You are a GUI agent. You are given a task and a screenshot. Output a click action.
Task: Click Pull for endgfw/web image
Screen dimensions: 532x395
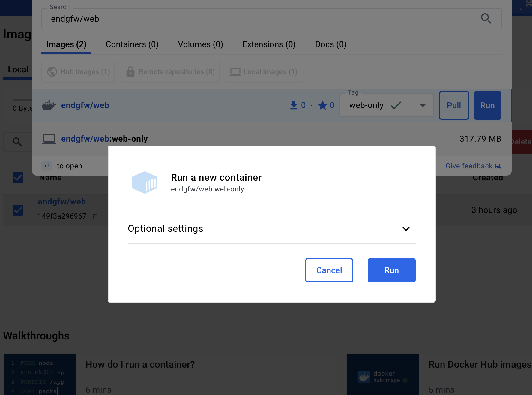(x=454, y=105)
